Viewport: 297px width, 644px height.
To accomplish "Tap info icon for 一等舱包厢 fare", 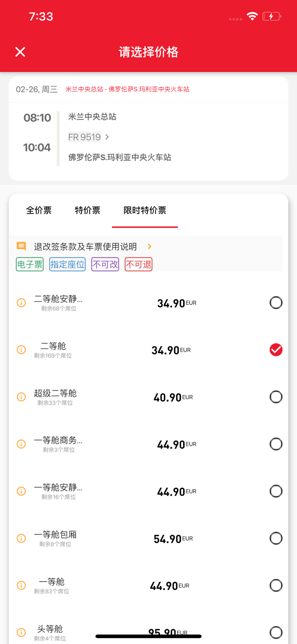I will pyautogui.click(x=21, y=538).
